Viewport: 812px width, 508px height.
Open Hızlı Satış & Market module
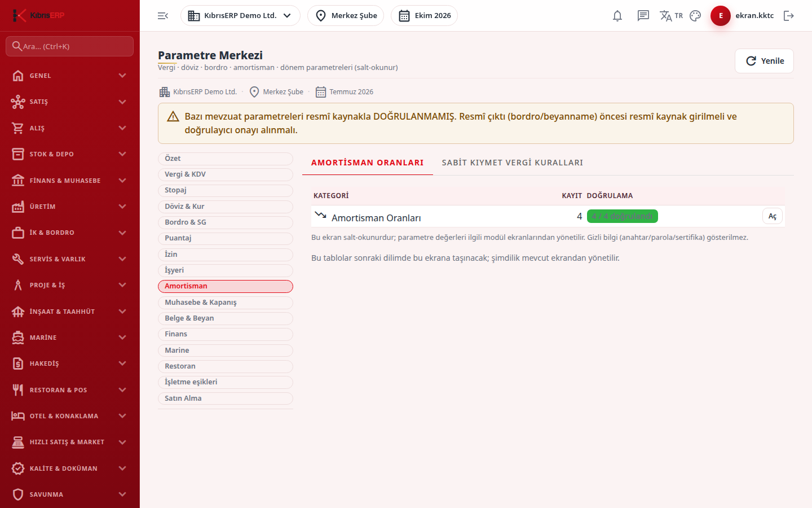click(x=70, y=442)
